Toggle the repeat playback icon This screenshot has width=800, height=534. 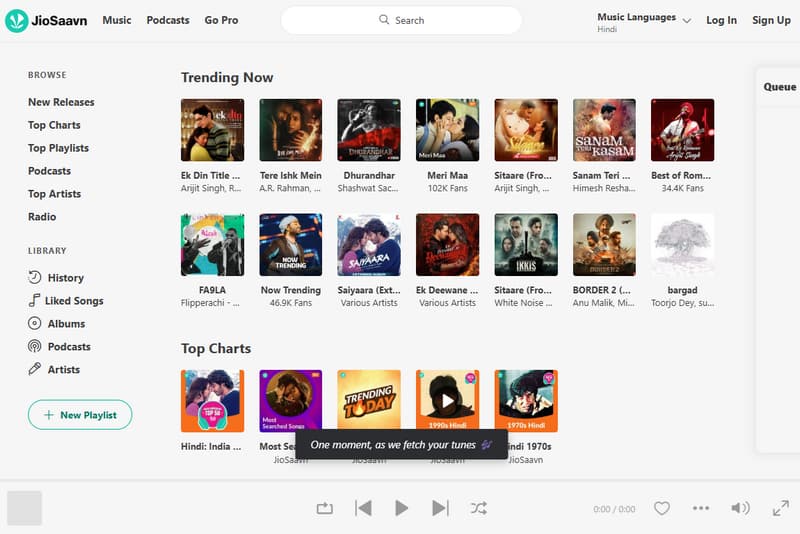(x=324, y=508)
